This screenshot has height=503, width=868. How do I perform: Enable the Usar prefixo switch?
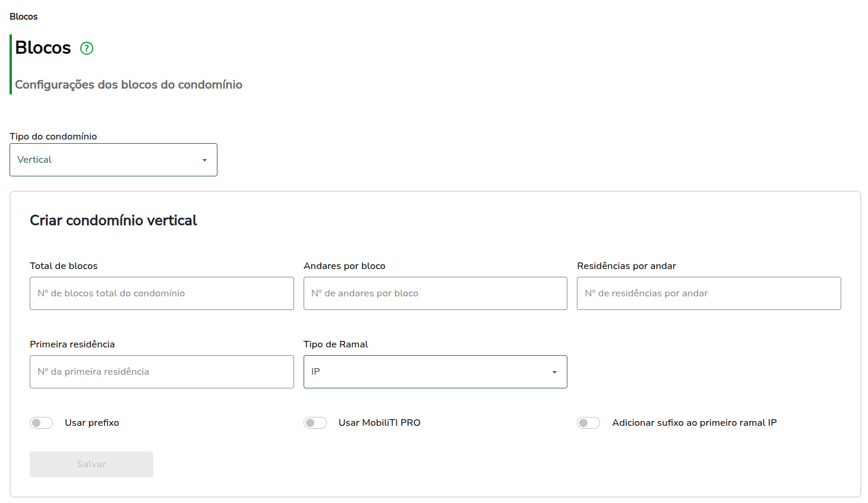[42, 423]
